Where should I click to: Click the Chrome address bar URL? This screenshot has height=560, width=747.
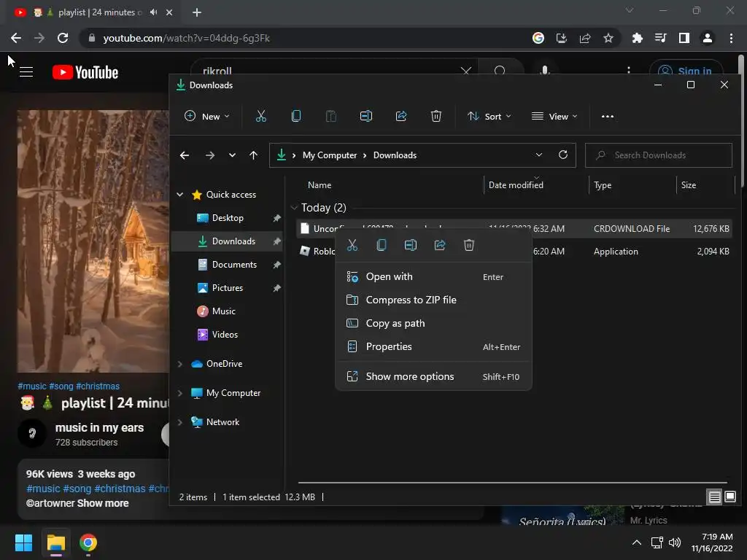[x=186, y=38]
